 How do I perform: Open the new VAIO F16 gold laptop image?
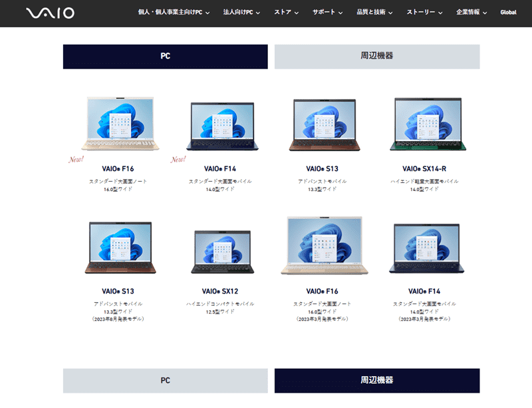pos(120,123)
